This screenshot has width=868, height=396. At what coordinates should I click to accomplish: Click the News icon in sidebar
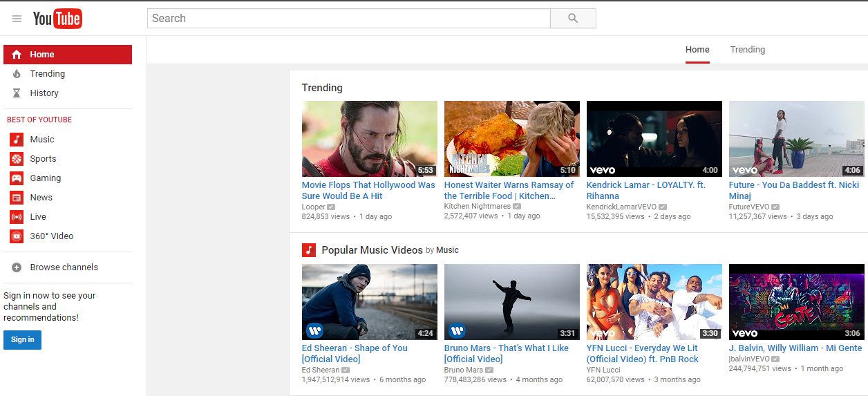(x=17, y=198)
